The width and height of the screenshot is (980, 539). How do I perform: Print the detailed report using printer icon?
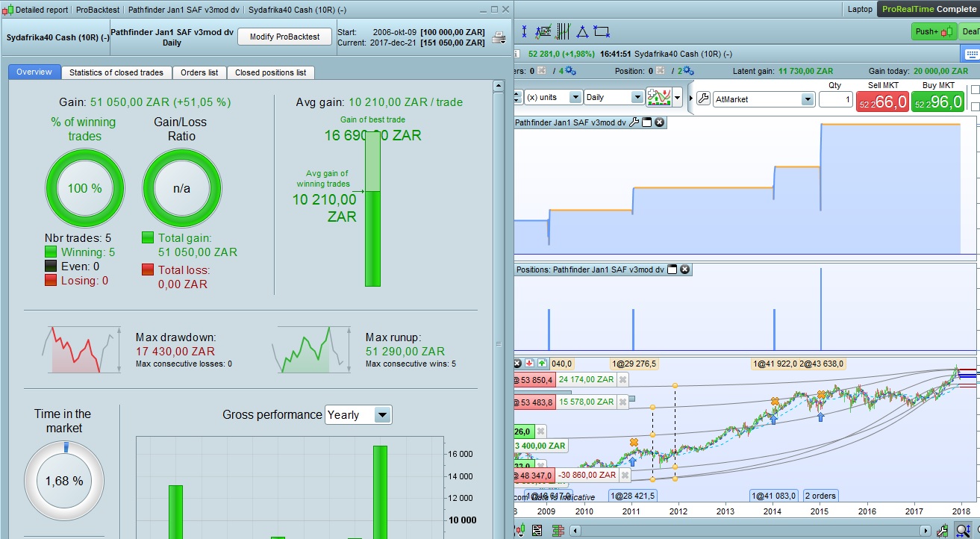pyautogui.click(x=498, y=38)
